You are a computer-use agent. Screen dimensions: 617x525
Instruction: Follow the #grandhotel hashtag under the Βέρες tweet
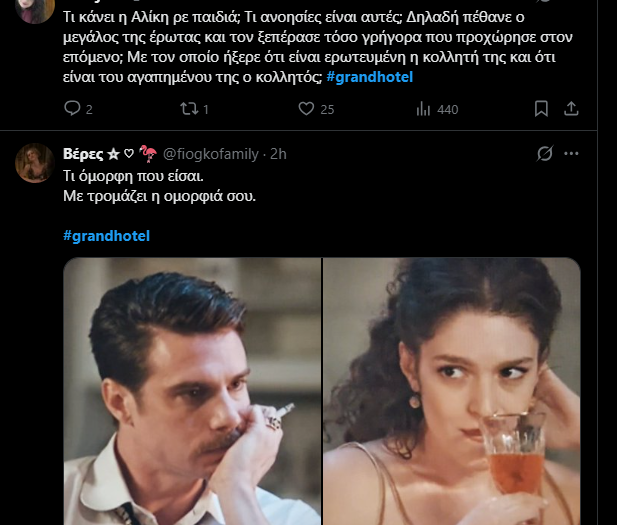[x=106, y=236]
